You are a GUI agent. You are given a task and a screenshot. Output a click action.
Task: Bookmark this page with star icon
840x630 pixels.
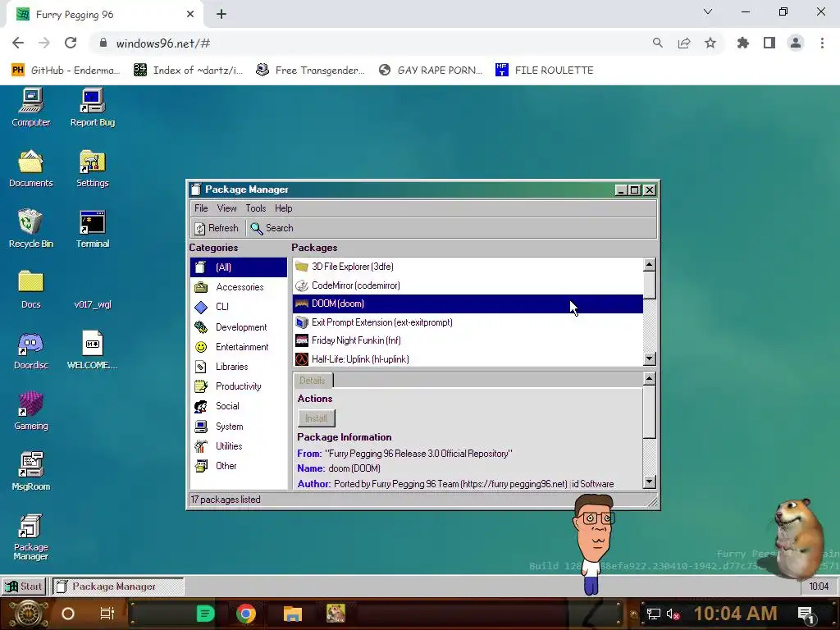coord(710,43)
